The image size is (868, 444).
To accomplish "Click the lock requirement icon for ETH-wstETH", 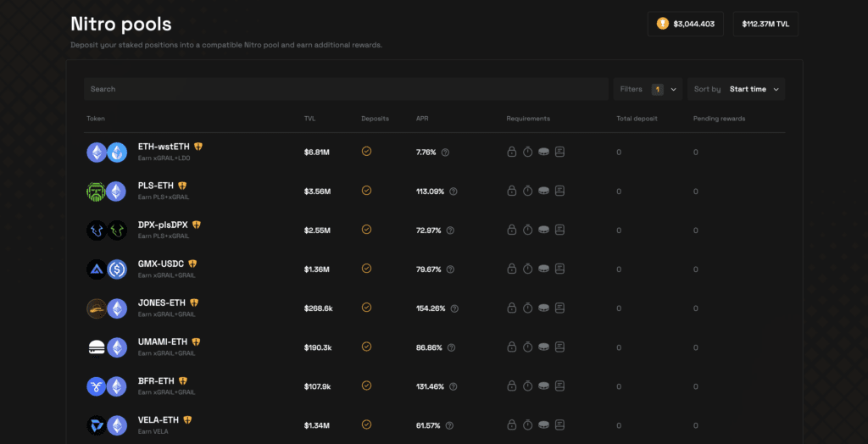I will tap(511, 152).
